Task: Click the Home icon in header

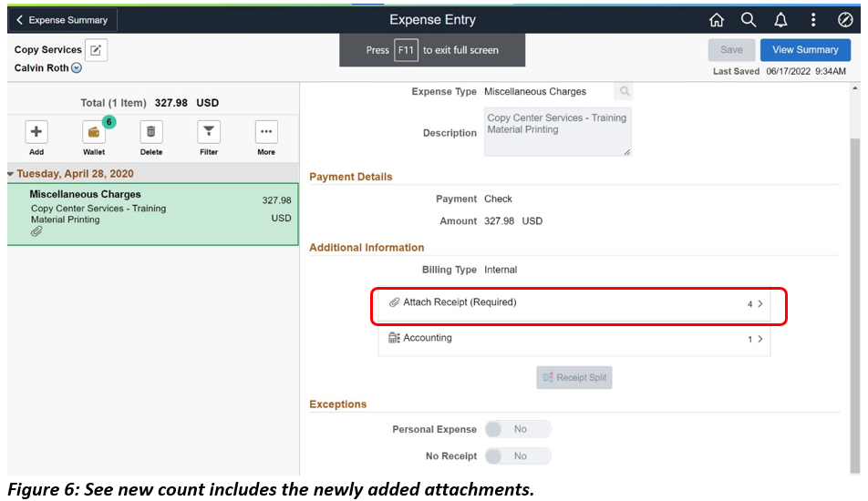Action: [x=717, y=20]
